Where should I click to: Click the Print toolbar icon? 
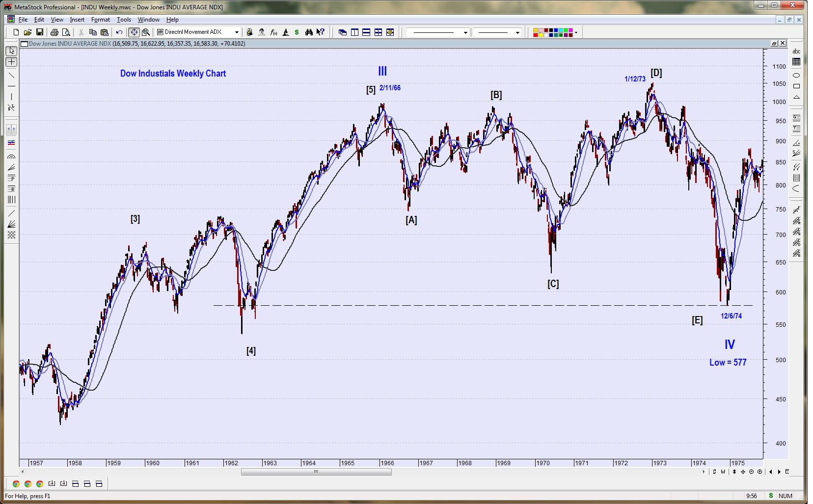[54, 32]
